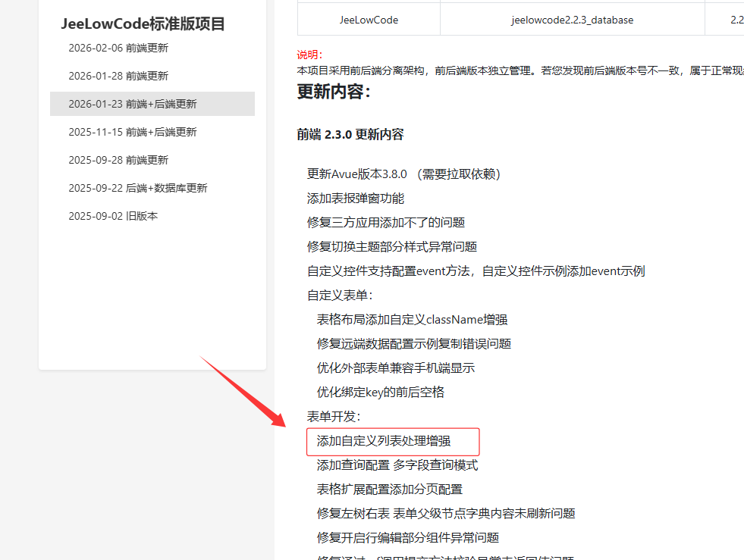Screen dimensions: 744x560
Task: Click the JeeLowCode table cell
Action: [x=369, y=20]
